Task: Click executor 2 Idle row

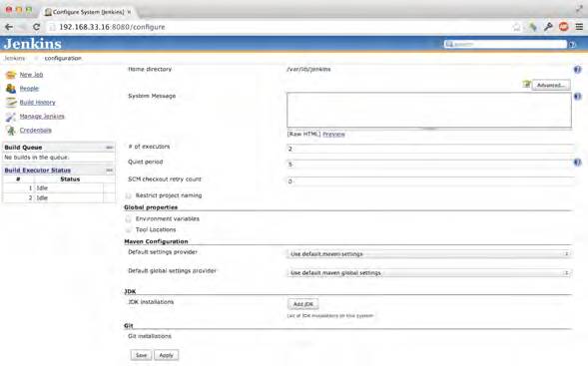Action: 59,197
